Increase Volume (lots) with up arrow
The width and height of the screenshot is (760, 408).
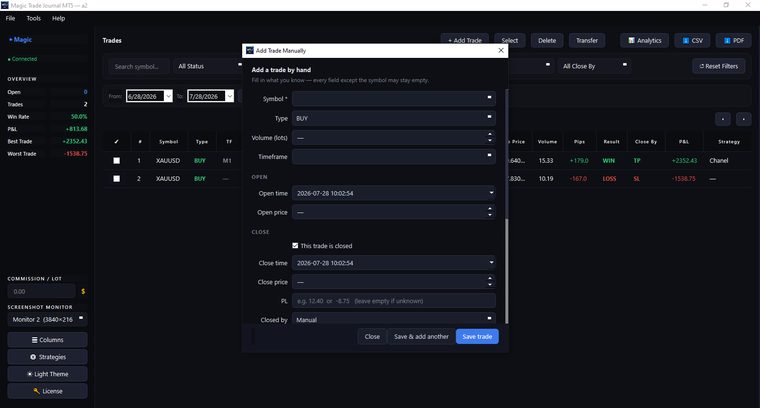pos(490,134)
